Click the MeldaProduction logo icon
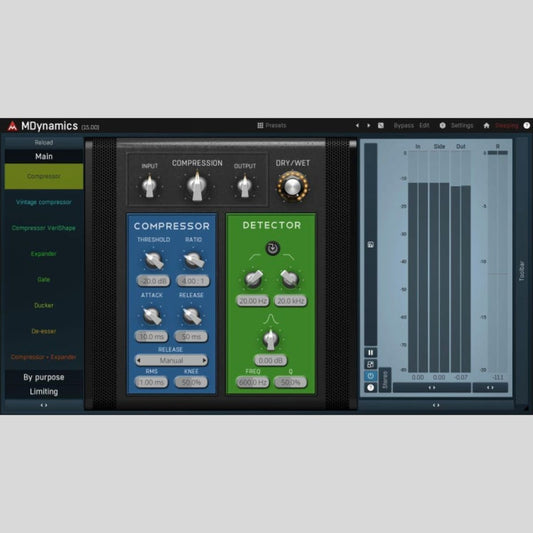This screenshot has width=533, height=533. click(x=13, y=126)
